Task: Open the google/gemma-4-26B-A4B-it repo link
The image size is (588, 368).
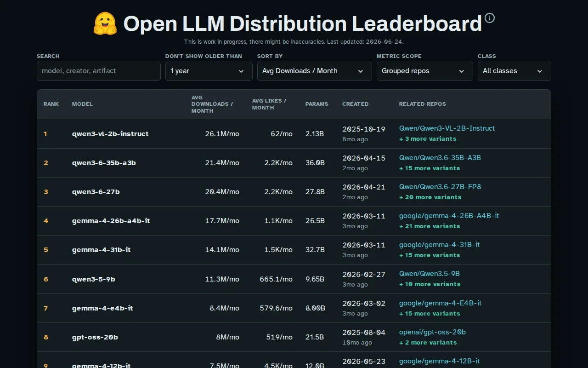Action: [x=449, y=216]
